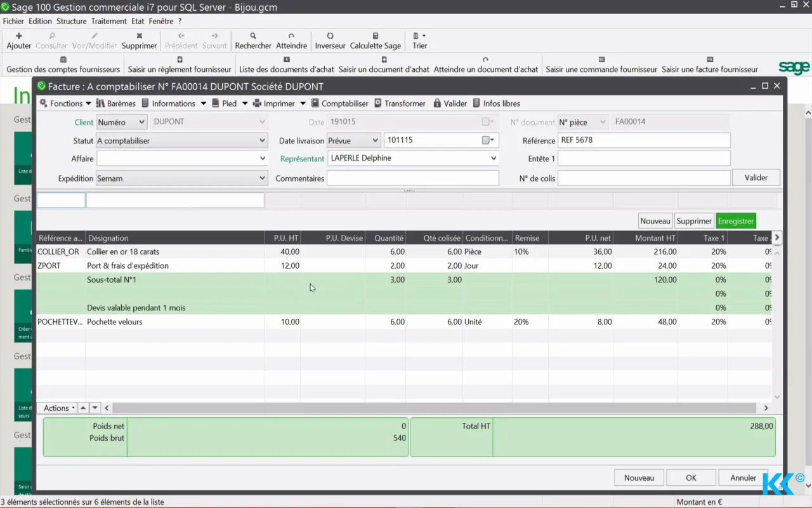Click the Annuler button
The height and width of the screenshot is (508, 812).
(x=743, y=478)
